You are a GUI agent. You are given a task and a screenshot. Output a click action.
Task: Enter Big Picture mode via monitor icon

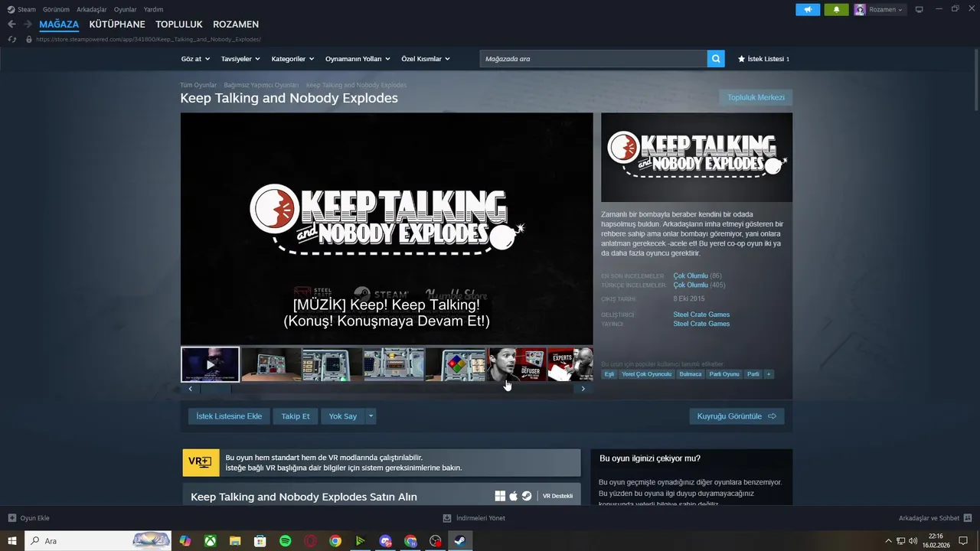pyautogui.click(x=920, y=10)
